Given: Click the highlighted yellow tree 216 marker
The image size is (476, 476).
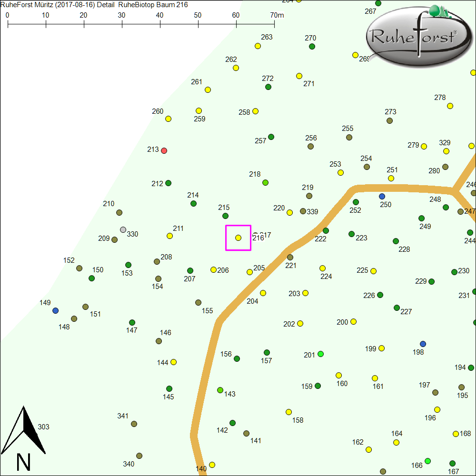Looking at the screenshot, I should (x=238, y=238).
